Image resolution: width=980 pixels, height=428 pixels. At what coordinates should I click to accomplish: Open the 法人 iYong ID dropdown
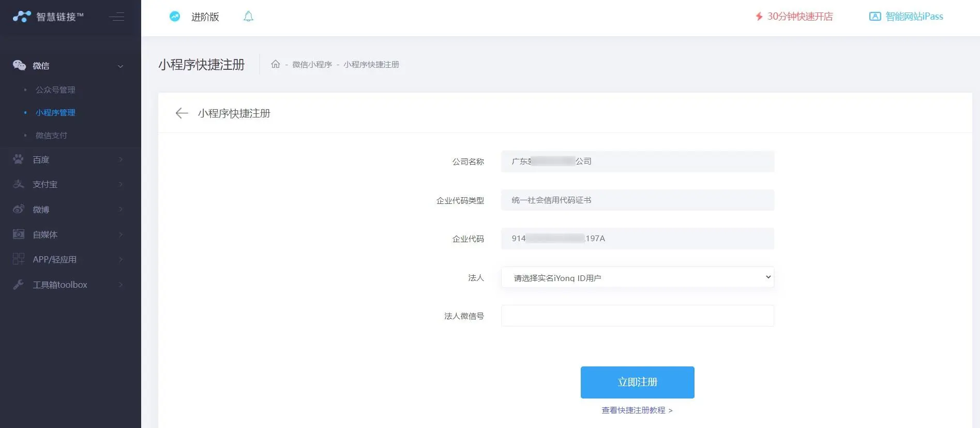pyautogui.click(x=637, y=277)
